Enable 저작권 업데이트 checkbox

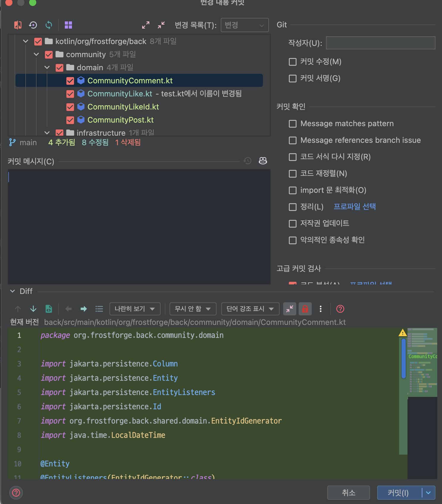pos(293,223)
